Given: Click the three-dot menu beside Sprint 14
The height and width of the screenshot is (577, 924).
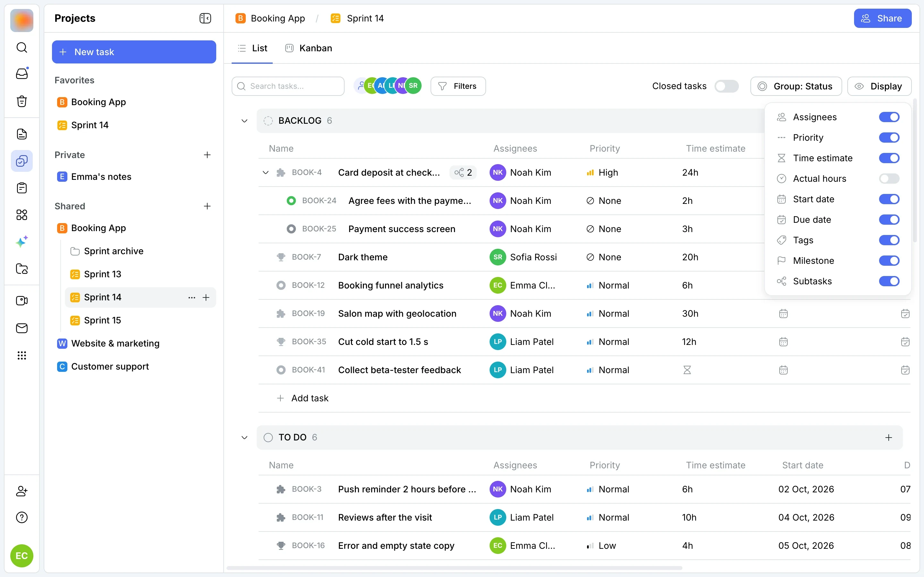Looking at the screenshot, I should pos(192,297).
